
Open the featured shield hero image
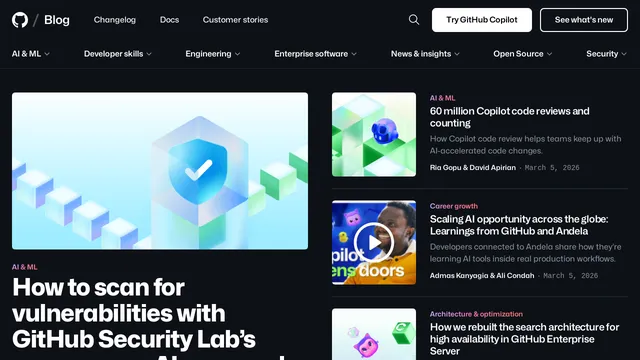click(160, 171)
